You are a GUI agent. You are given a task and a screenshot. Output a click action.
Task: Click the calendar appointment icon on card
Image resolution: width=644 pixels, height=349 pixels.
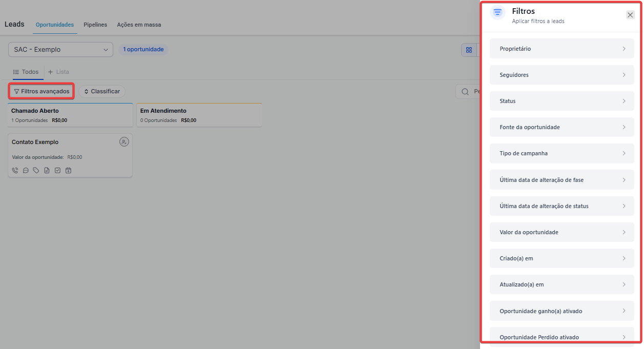68,170
